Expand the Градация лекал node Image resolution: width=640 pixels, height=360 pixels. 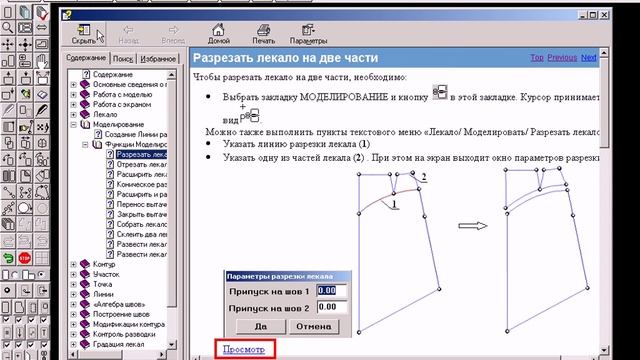tap(73, 344)
